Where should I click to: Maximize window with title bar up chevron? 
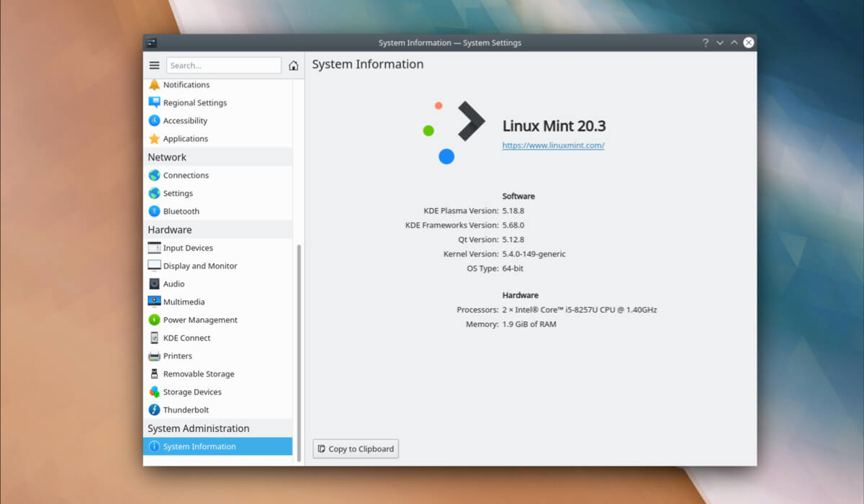pyautogui.click(x=734, y=42)
